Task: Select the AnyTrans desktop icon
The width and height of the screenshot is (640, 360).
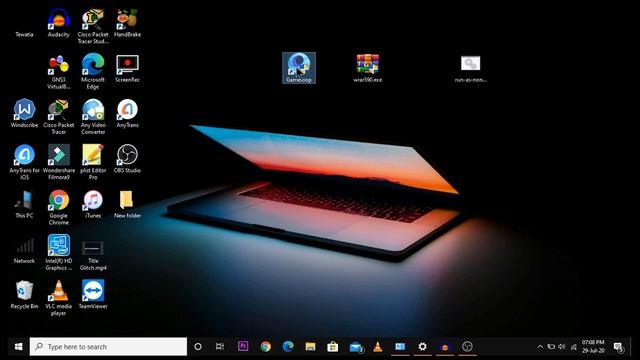Action: (x=127, y=113)
